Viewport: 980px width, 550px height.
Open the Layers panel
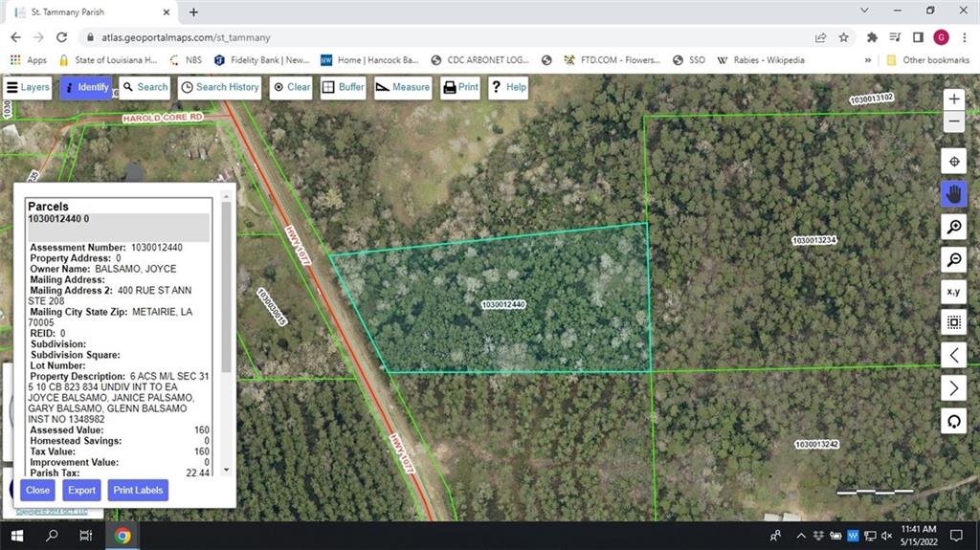(28, 87)
